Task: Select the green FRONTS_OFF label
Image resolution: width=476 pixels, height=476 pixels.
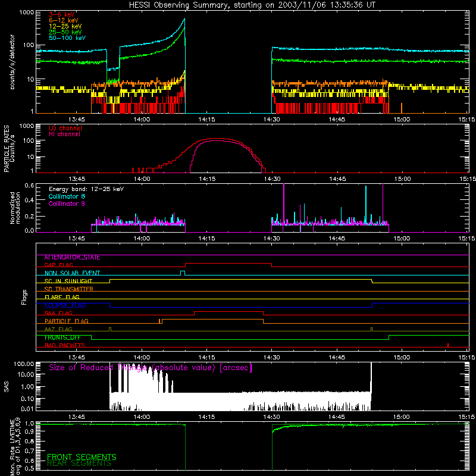Action: (x=62, y=337)
